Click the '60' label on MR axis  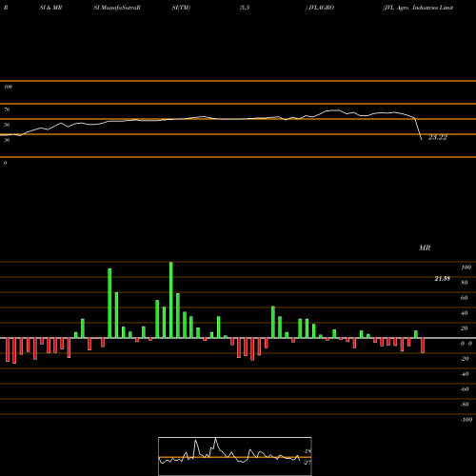[465, 298]
